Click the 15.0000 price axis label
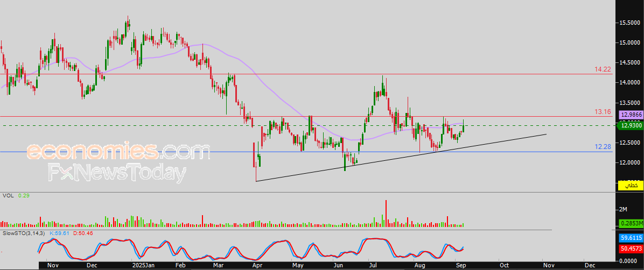Viewport: 644px width, 270px height. (x=629, y=42)
